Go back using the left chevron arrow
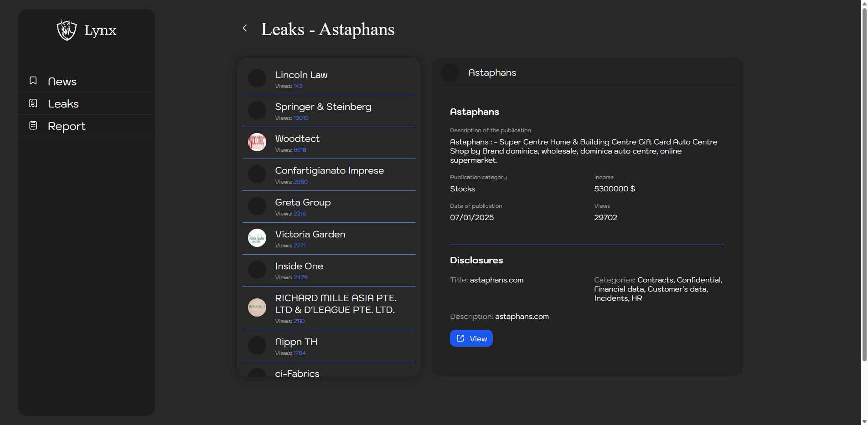The width and height of the screenshot is (868, 425). [245, 28]
